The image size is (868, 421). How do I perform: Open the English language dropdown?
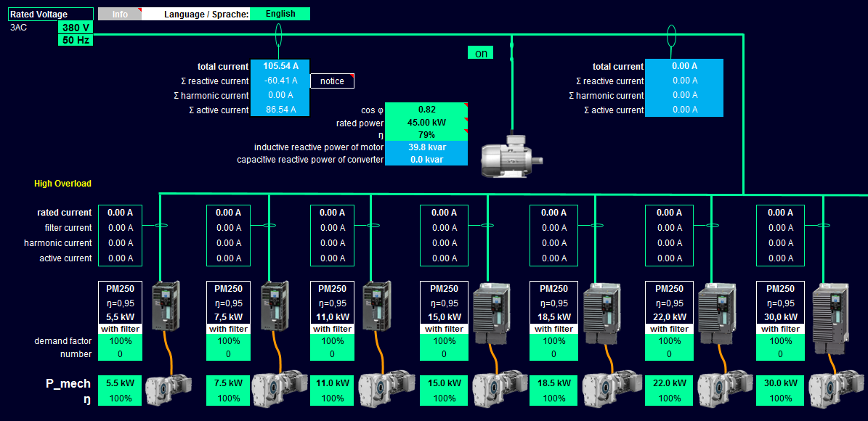[x=280, y=14]
